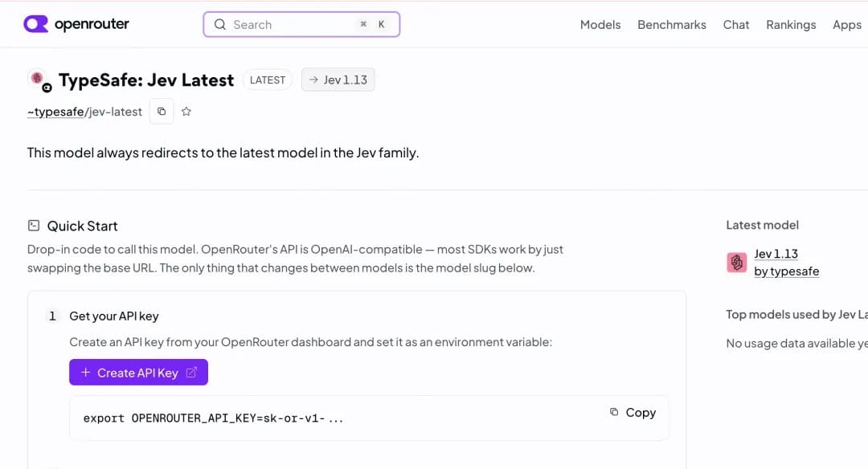Screen dimensions: 868x469
Task: Focus the Search input field
Action: [x=301, y=24]
